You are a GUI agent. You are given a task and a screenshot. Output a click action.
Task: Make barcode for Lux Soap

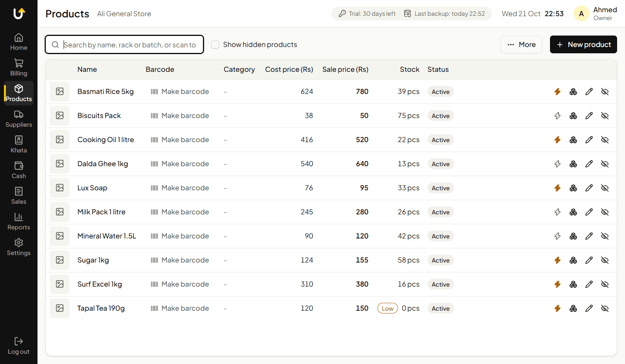point(180,188)
